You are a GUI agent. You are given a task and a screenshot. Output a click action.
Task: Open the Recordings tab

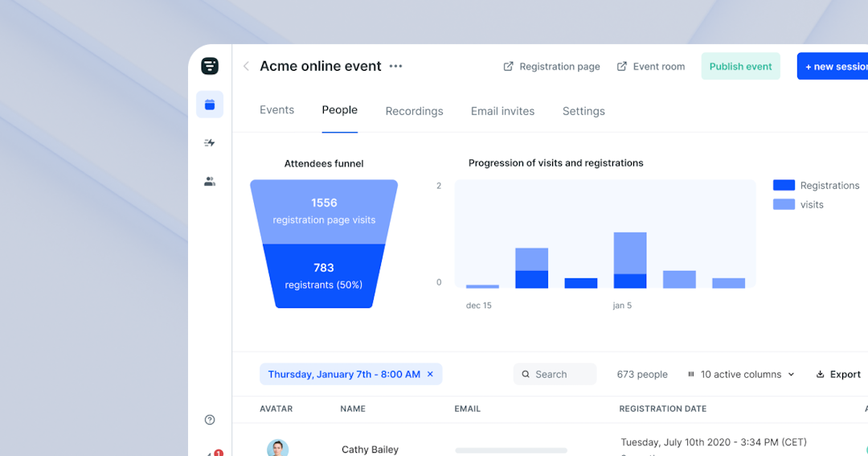(414, 111)
